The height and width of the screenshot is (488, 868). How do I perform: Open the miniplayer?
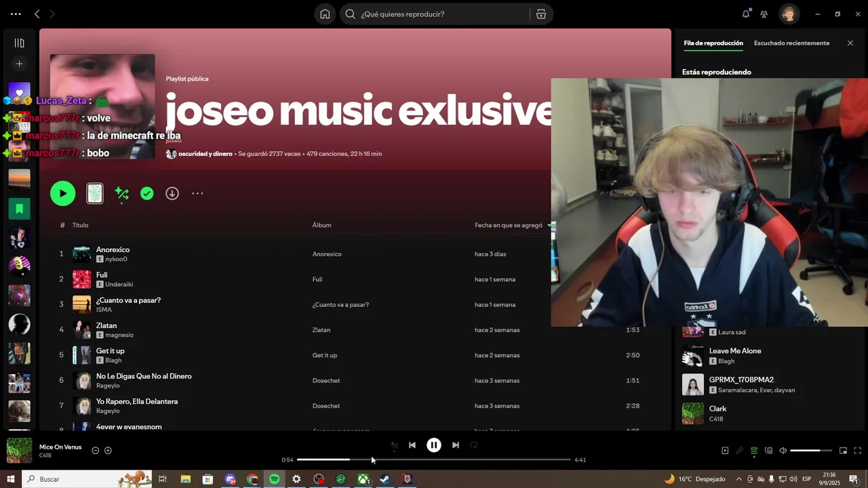click(x=843, y=451)
